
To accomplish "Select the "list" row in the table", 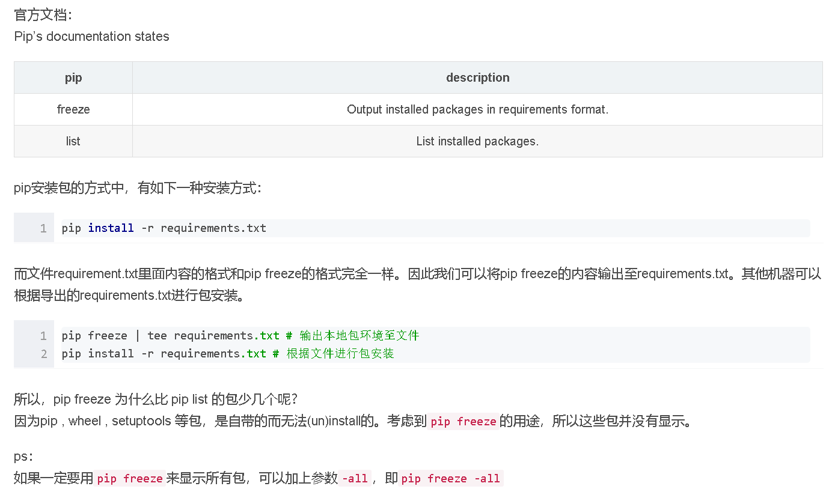I will coord(73,141).
